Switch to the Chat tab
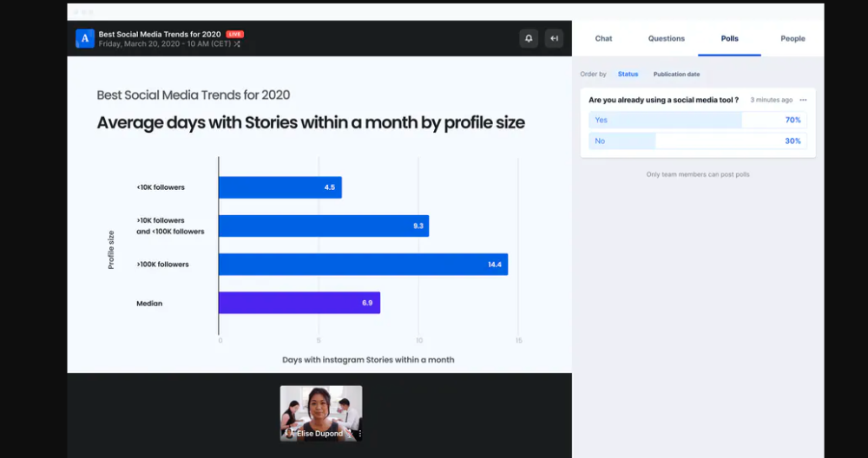Image resolution: width=868 pixels, height=458 pixels. (603, 38)
